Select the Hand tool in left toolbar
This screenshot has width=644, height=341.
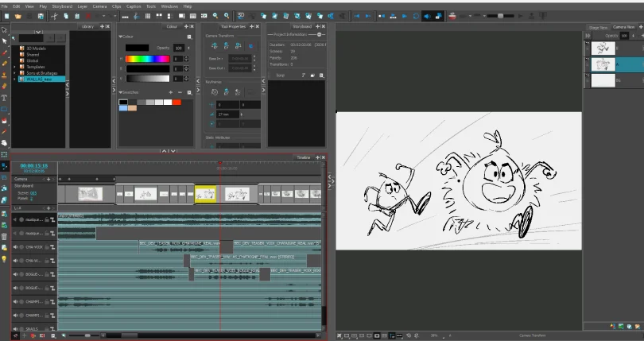5,143
